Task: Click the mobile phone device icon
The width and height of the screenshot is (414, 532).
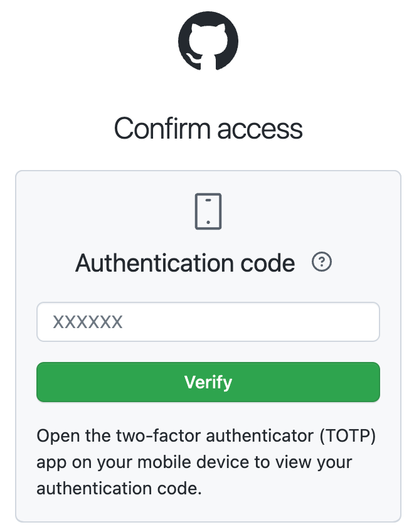Action: pyautogui.click(x=208, y=211)
